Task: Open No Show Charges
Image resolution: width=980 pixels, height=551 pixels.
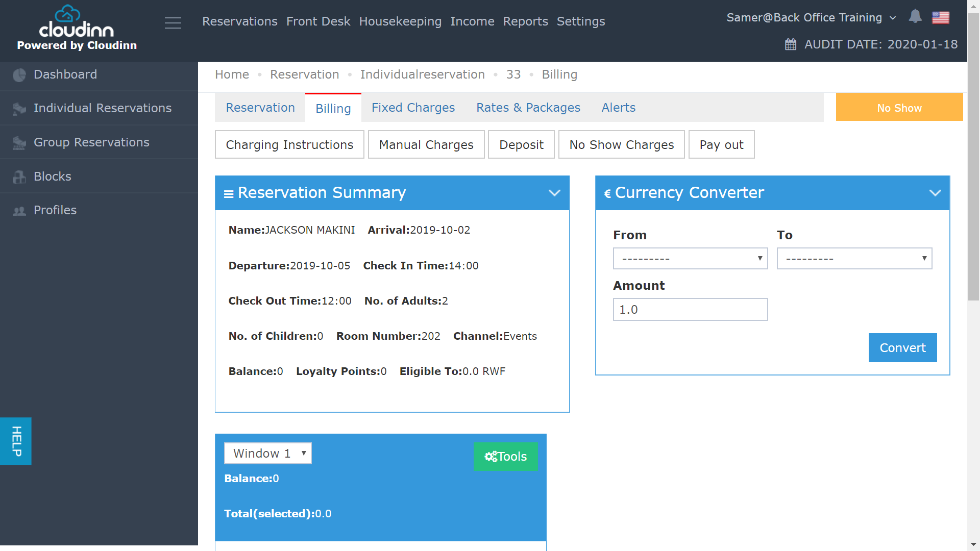Action: click(622, 145)
